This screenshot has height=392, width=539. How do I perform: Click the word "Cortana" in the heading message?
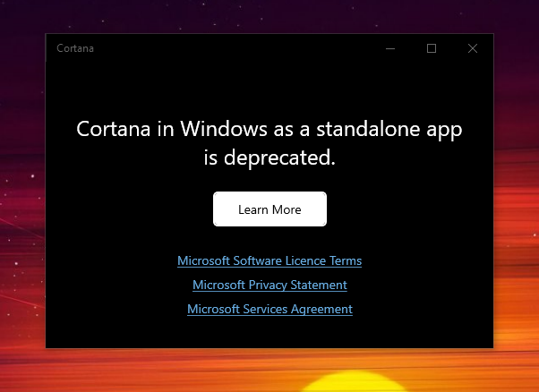click(x=112, y=129)
